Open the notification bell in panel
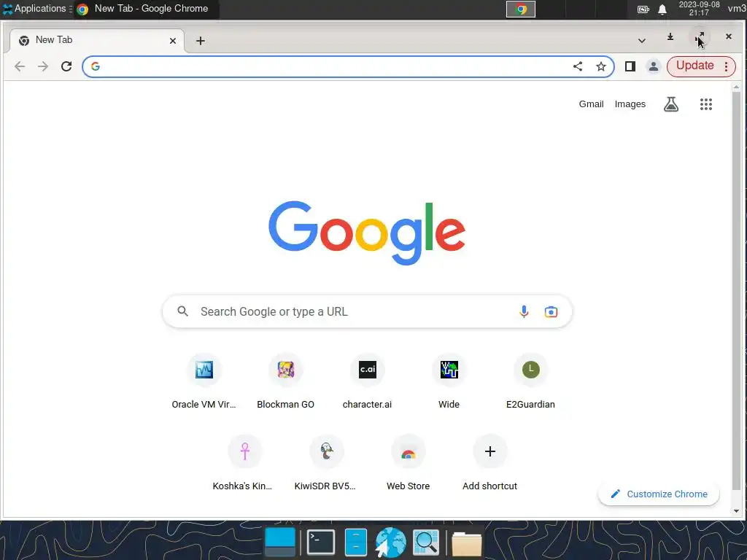 tap(662, 9)
